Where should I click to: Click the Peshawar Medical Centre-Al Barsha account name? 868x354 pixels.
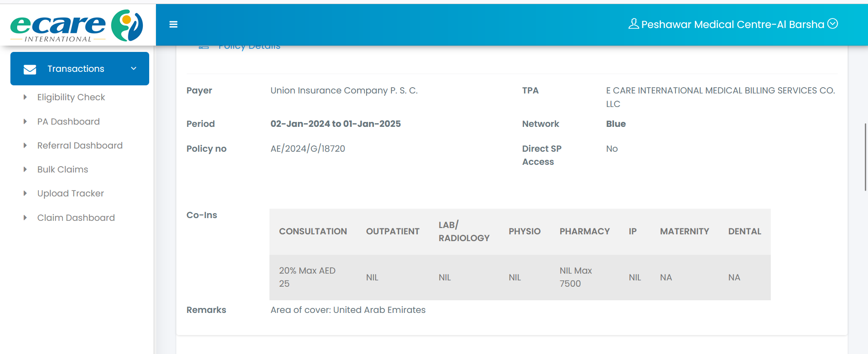[732, 24]
